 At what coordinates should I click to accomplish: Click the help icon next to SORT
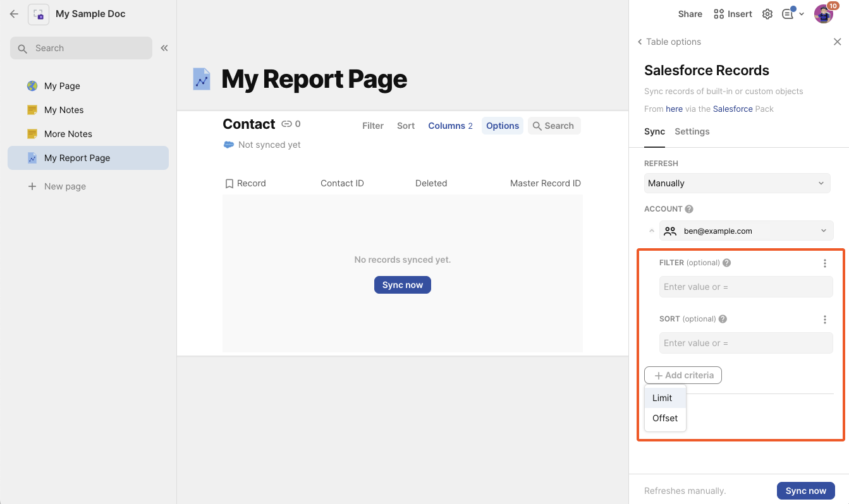723,319
